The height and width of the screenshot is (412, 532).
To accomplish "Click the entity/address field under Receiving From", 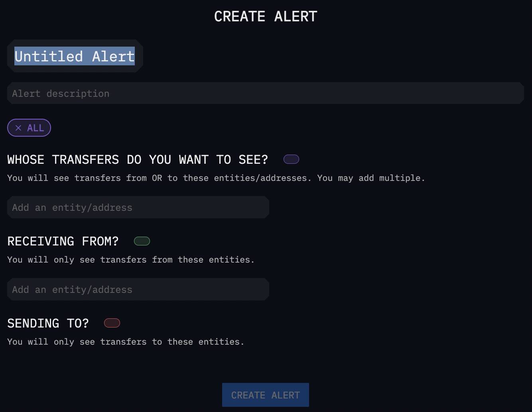I will [x=138, y=289].
